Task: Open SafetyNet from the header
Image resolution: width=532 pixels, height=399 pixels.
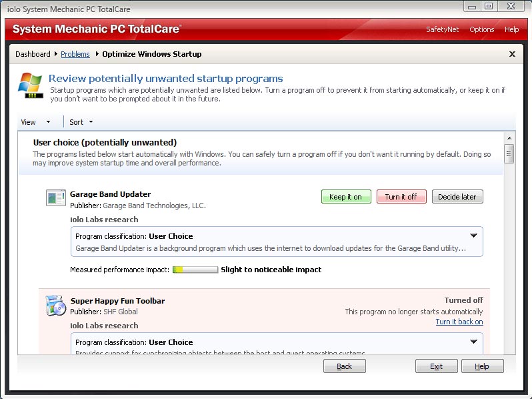Action: [x=443, y=29]
